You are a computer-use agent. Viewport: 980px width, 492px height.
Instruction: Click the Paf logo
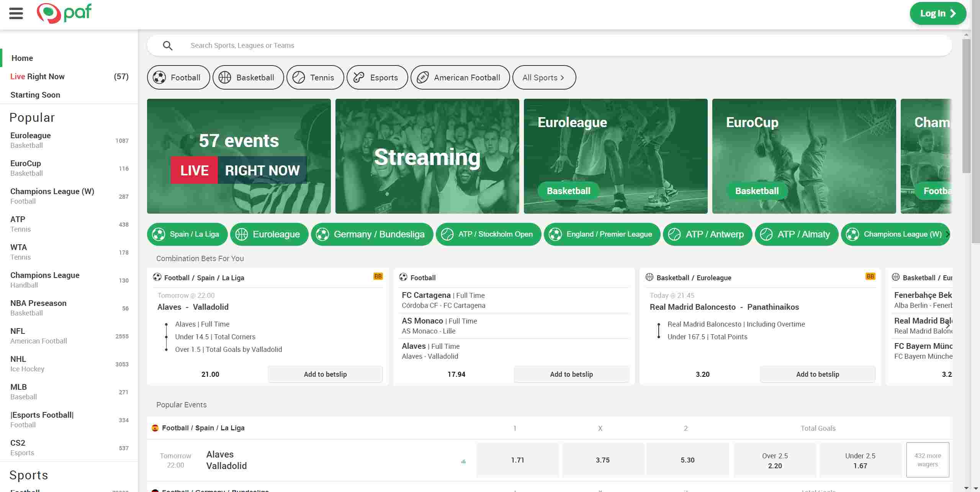[64, 13]
